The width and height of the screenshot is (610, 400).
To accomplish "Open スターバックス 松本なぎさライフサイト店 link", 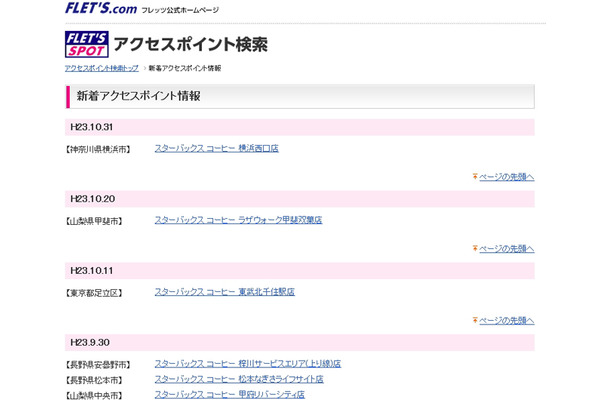I will pyautogui.click(x=239, y=379).
